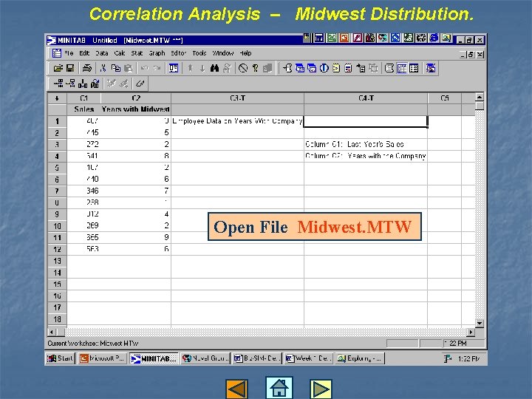Click the Insert Columns icon in lower toolbar
This screenshot has width=532, height=399.
tap(83, 83)
